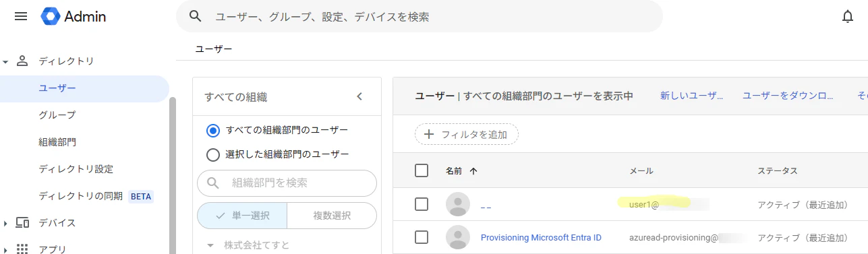Select すべての組織部門のユーザー radio button

[x=213, y=130]
